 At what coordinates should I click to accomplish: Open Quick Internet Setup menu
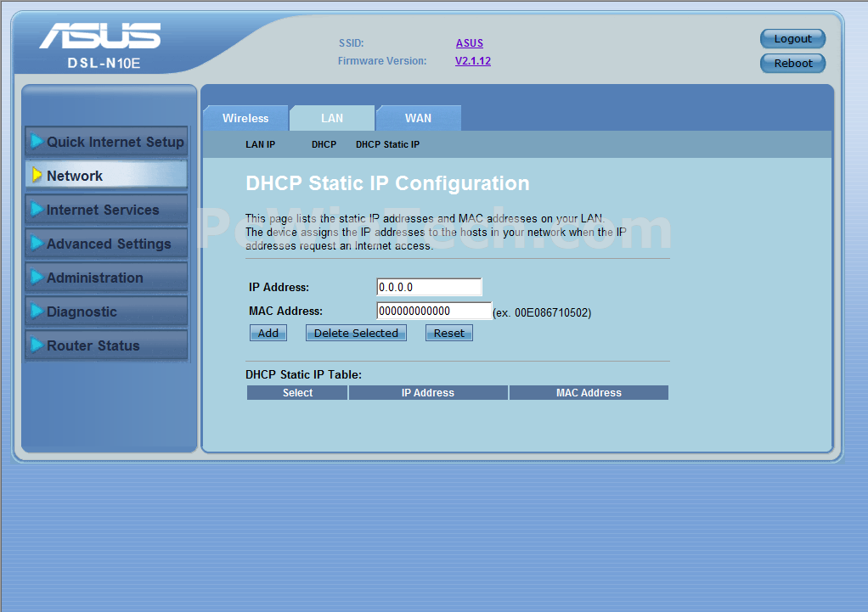pyautogui.click(x=106, y=142)
